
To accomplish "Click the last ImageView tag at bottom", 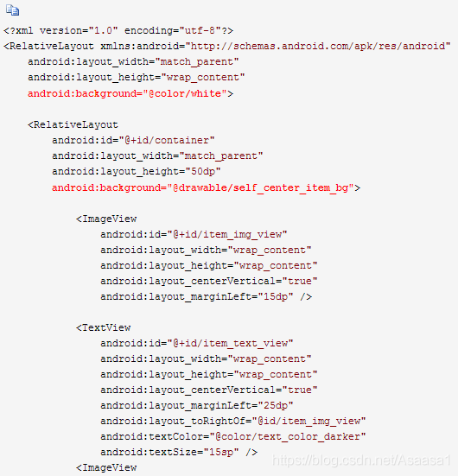I will 106,468.
